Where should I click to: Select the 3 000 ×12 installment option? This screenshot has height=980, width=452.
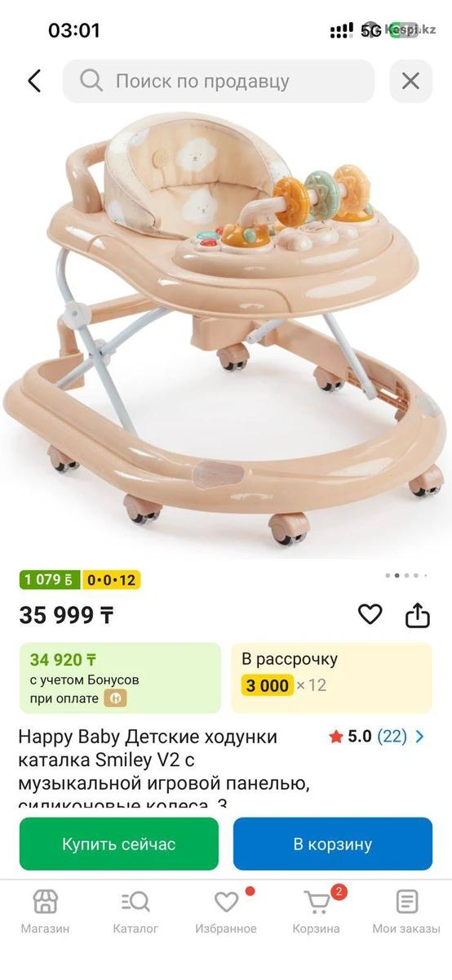click(284, 685)
